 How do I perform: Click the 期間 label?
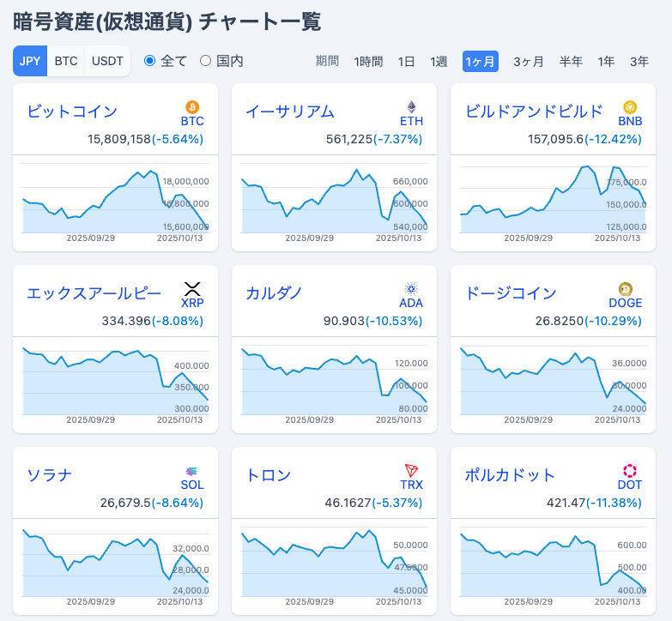point(327,61)
